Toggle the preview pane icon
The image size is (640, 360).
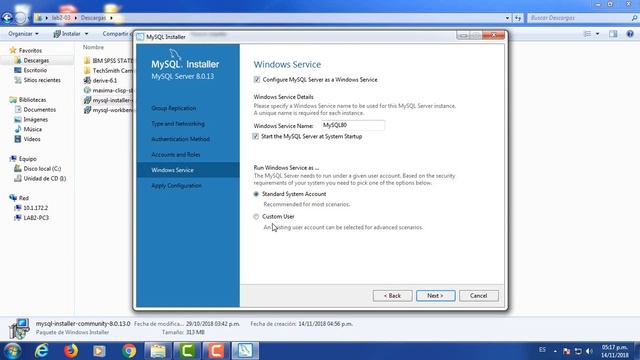[x=613, y=34]
